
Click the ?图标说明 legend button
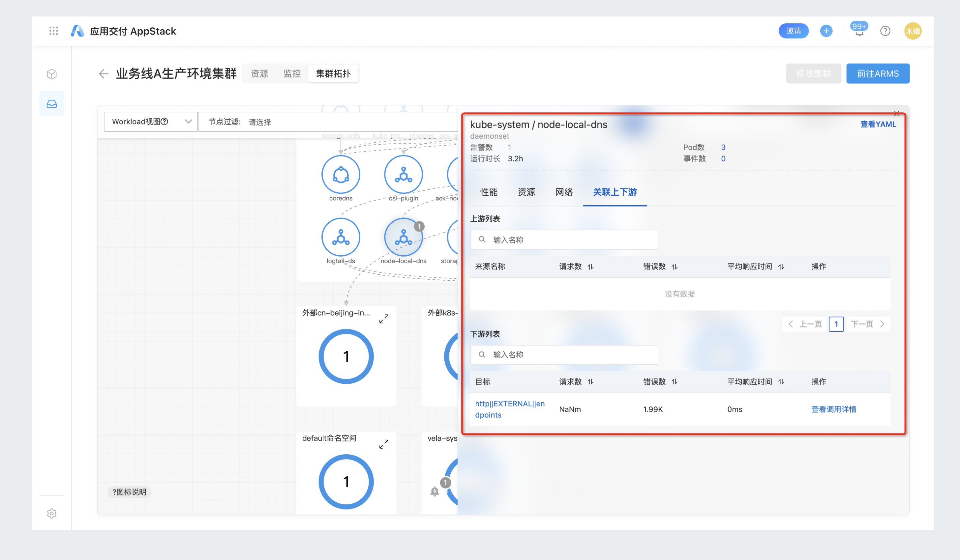129,492
